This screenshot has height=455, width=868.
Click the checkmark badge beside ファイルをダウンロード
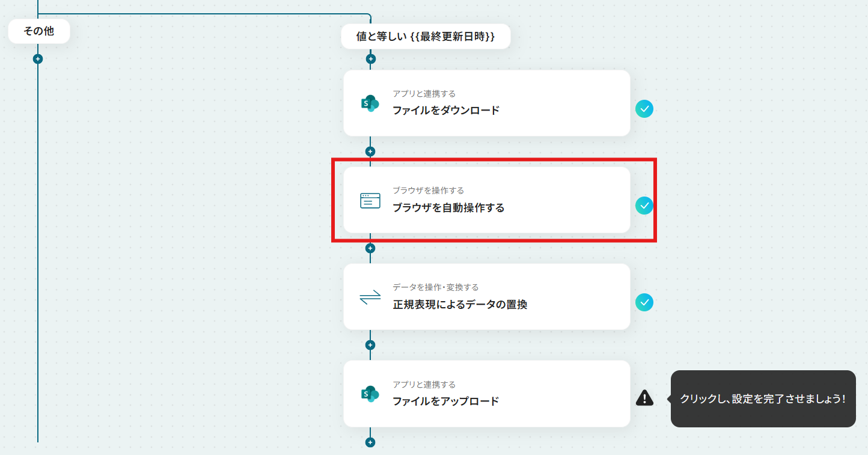coord(644,109)
